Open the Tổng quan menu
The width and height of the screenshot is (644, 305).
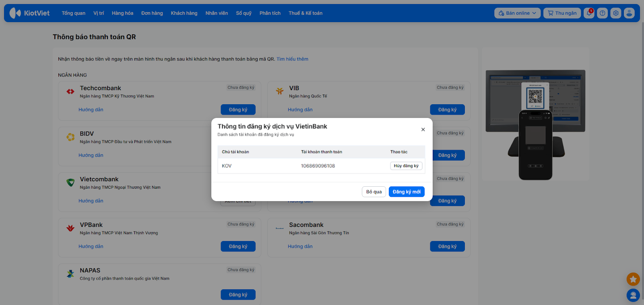pos(73,13)
